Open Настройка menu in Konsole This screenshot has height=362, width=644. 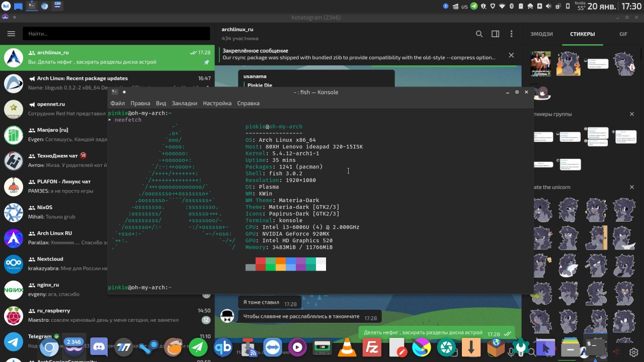click(x=217, y=103)
